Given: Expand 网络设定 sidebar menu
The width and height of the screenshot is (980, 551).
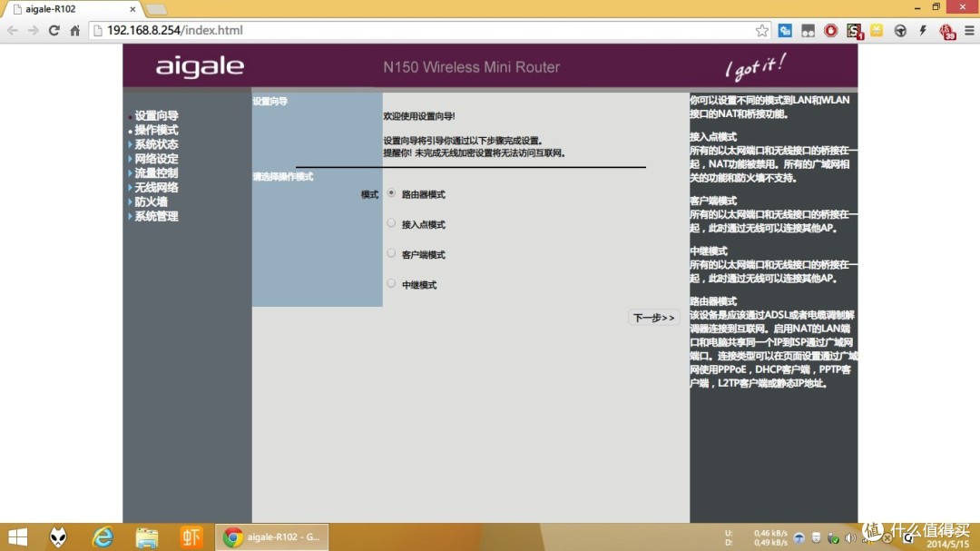Looking at the screenshot, I should [x=156, y=159].
